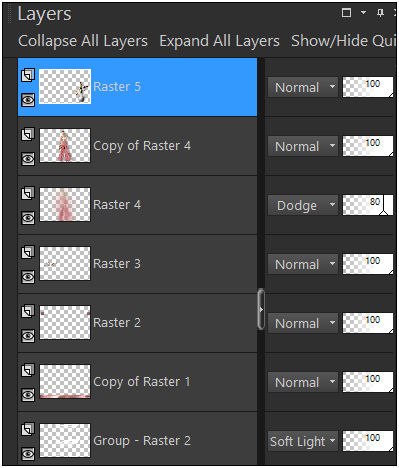Viewport: 399px width, 468px height.
Task: Hide the Group - Raster 2 layer
Action: (x=28, y=454)
